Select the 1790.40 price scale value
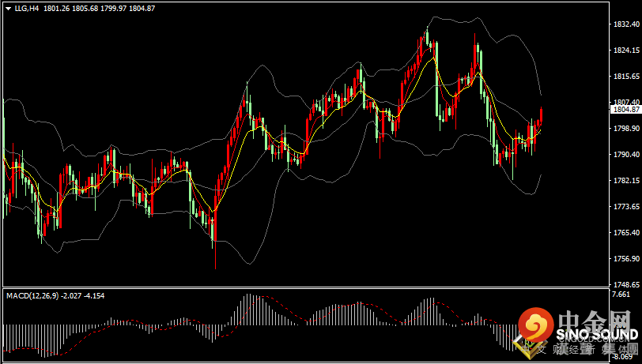Viewport: 642px width, 364px height. (x=626, y=155)
